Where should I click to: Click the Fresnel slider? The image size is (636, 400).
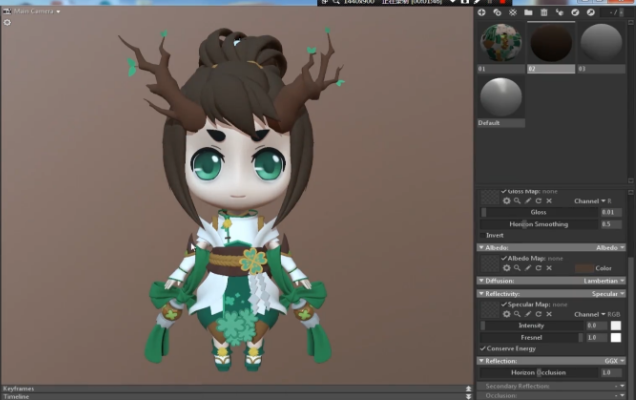pyautogui.click(x=531, y=338)
